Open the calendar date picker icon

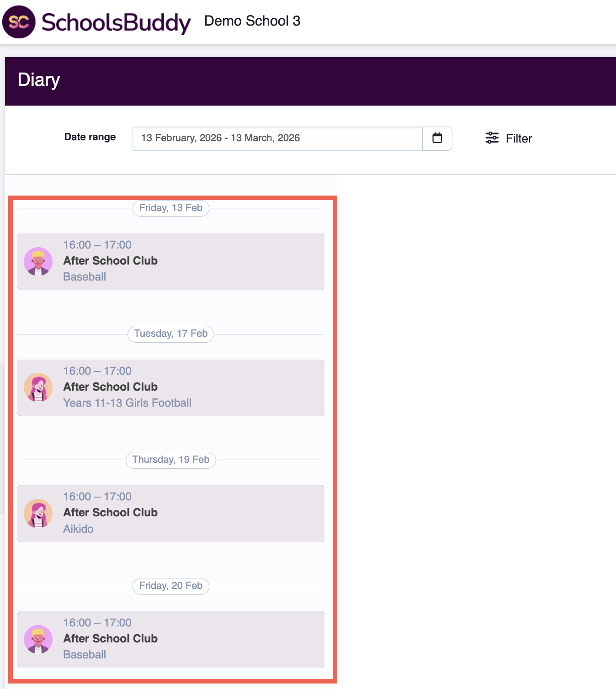click(x=437, y=138)
